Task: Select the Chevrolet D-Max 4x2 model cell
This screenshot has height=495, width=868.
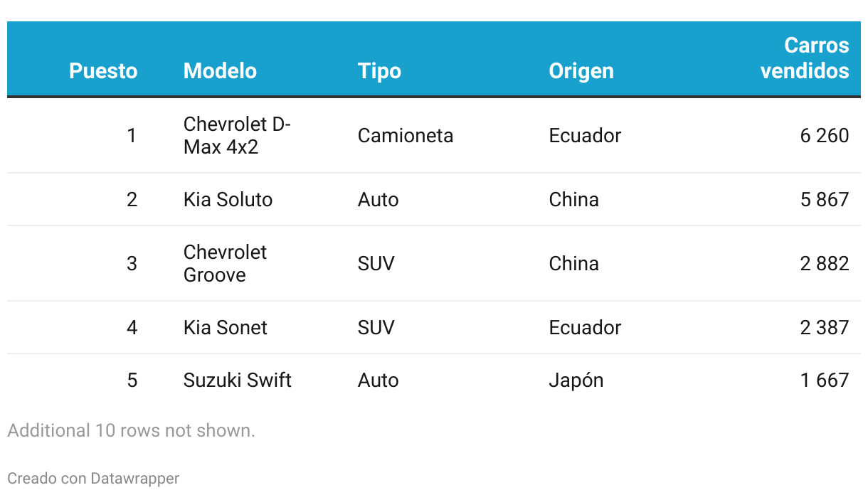Action: (x=238, y=135)
